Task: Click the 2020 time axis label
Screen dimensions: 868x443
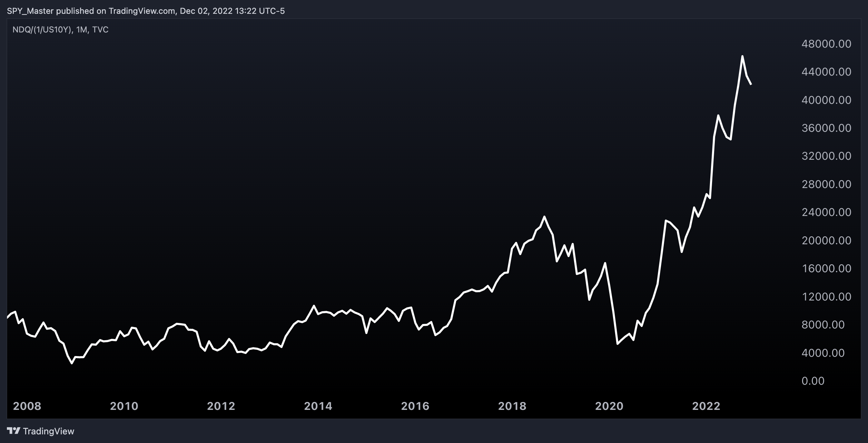Action: coord(609,406)
